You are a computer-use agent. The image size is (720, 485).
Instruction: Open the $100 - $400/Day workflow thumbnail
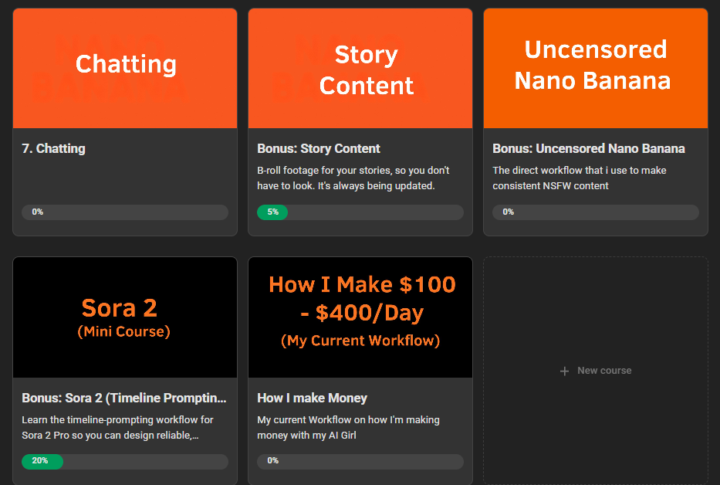[360, 317]
